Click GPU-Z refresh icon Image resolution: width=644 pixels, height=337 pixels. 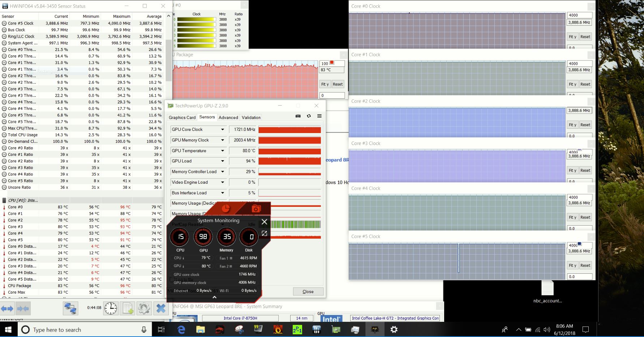(x=309, y=116)
